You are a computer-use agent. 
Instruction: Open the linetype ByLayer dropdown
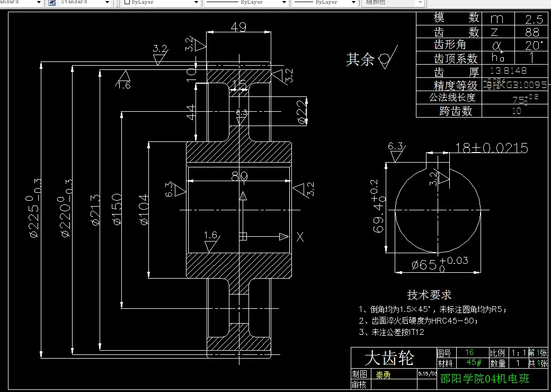[284, 3]
